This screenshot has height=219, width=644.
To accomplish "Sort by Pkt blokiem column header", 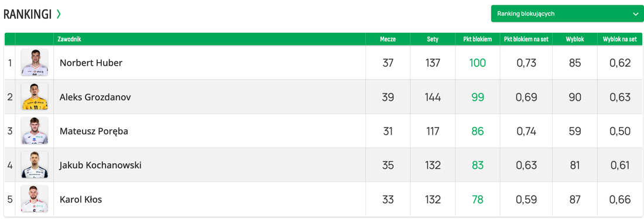I will click(x=477, y=39).
